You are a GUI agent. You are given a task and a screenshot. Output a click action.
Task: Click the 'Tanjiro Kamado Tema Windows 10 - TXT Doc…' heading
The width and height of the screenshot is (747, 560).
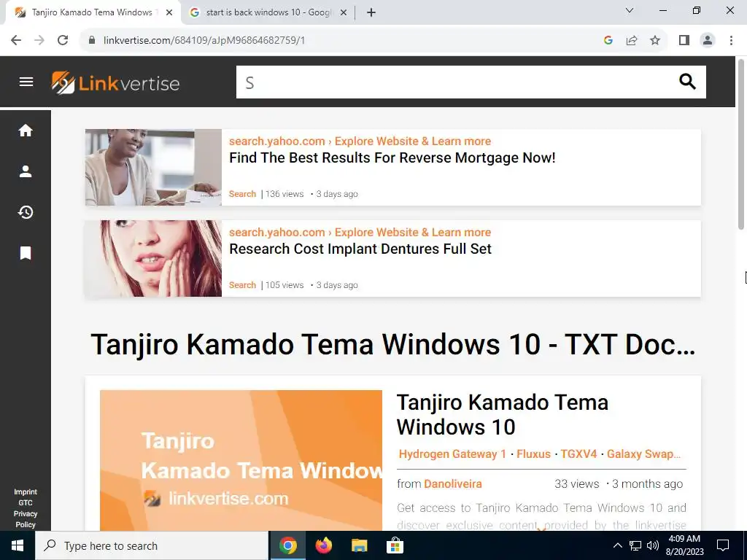pos(392,344)
